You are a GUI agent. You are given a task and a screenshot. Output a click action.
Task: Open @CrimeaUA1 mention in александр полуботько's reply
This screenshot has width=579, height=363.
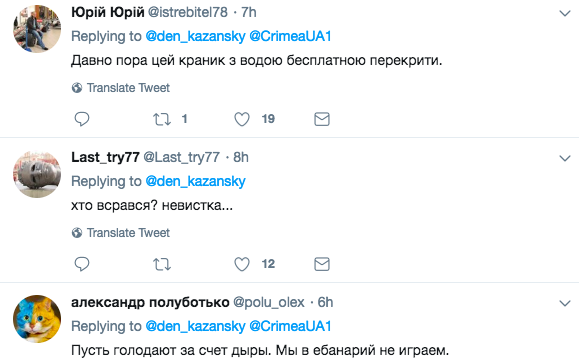tap(290, 326)
